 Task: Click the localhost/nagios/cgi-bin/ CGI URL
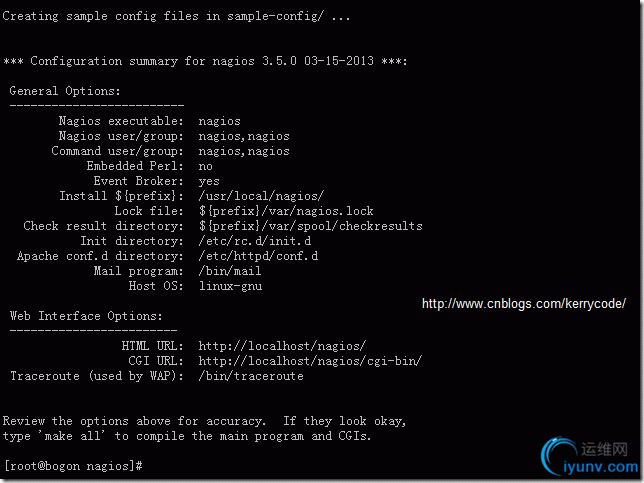[x=310, y=361]
